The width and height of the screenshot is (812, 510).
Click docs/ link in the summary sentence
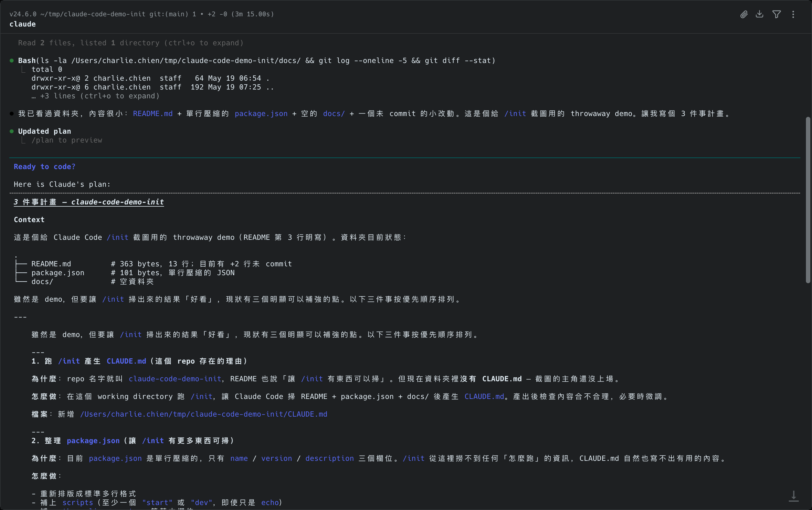pos(334,114)
